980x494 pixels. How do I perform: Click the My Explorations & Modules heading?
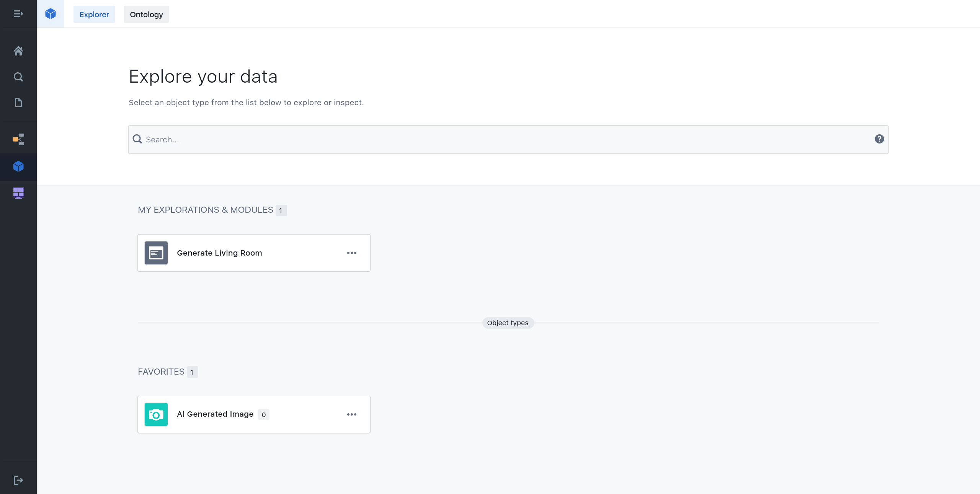[205, 210]
